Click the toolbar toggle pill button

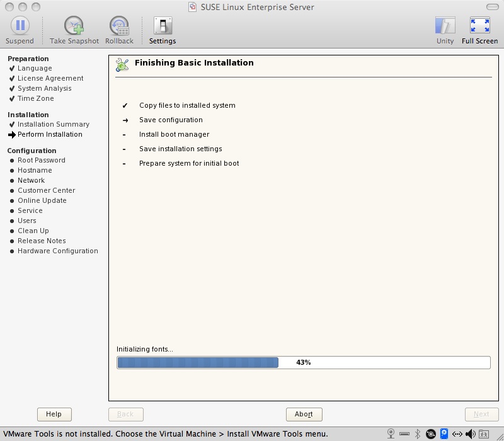493,7
